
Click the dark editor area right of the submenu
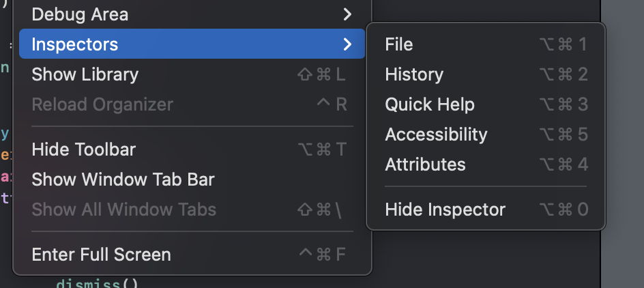pyautogui.click(x=622, y=136)
